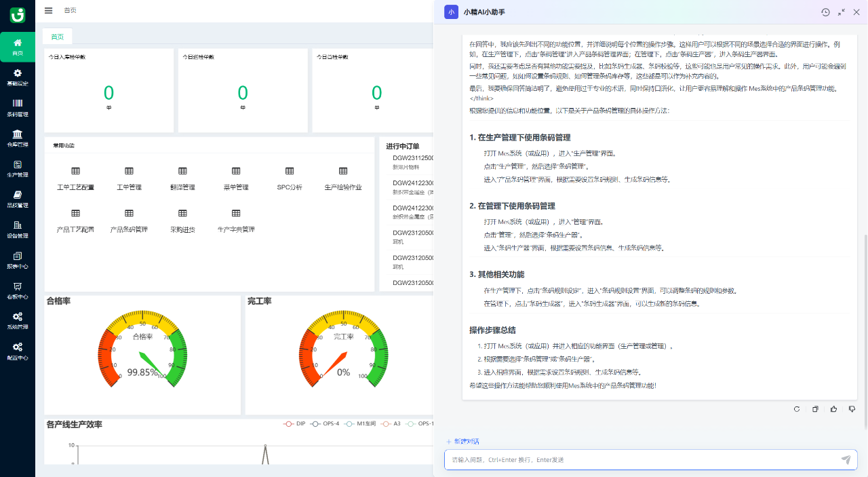The image size is (868, 477).
Task: Expand 系统管理 menu in sidebar
Action: 18,317
